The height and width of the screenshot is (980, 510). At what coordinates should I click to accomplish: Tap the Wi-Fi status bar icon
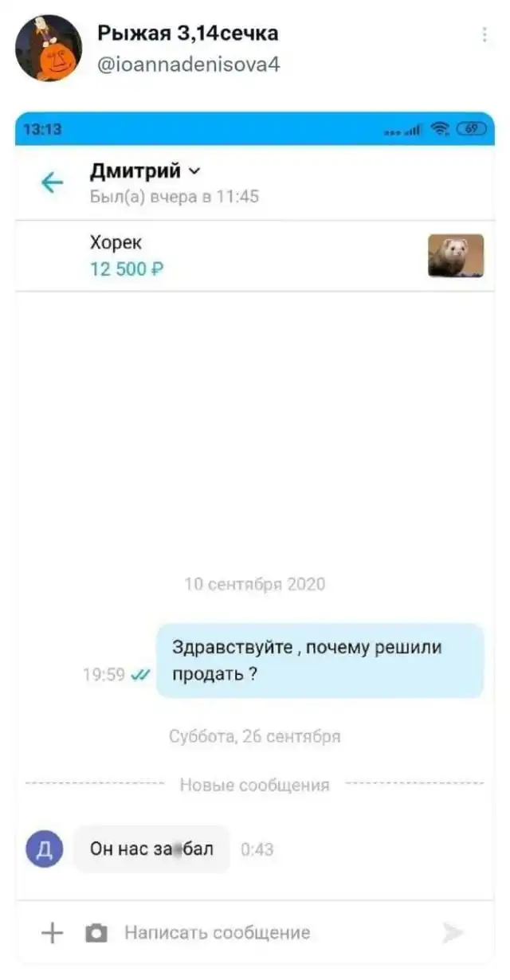440,129
